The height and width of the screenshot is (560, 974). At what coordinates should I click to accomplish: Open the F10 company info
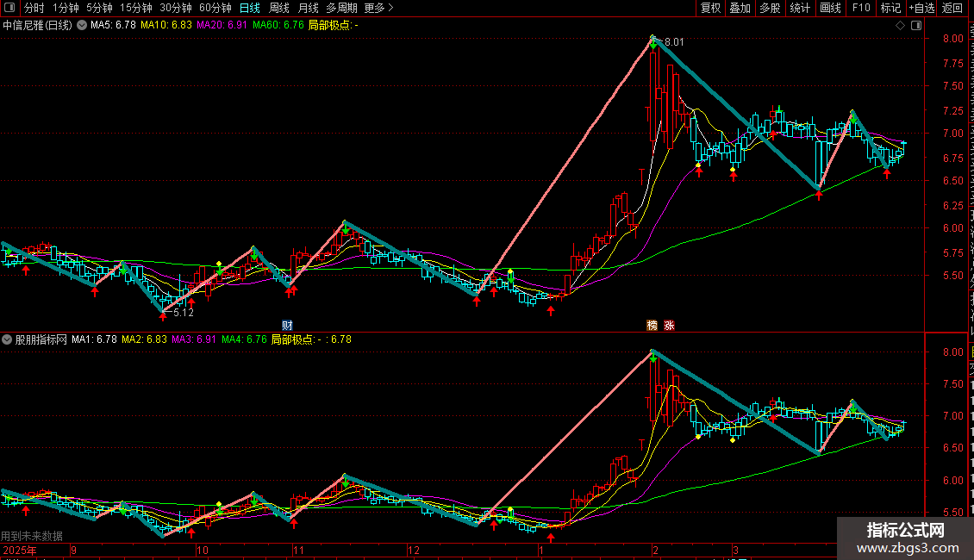[x=861, y=8]
